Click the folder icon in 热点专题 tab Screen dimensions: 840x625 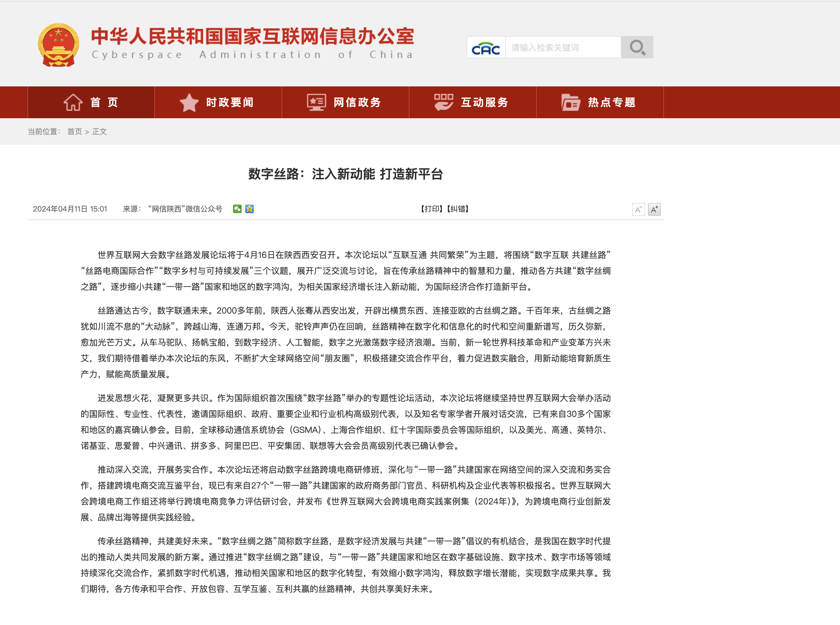(x=571, y=103)
